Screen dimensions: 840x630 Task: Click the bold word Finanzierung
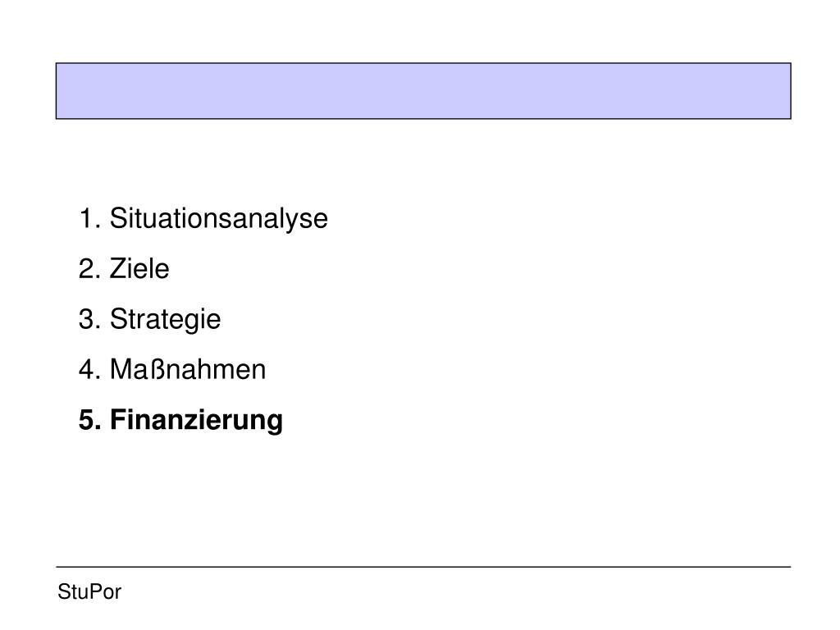[x=196, y=420]
